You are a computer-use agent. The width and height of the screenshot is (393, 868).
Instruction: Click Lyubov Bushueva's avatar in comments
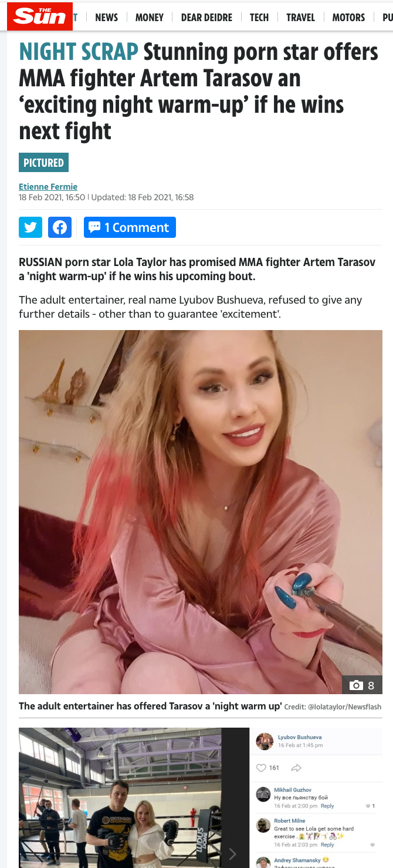[x=265, y=741]
